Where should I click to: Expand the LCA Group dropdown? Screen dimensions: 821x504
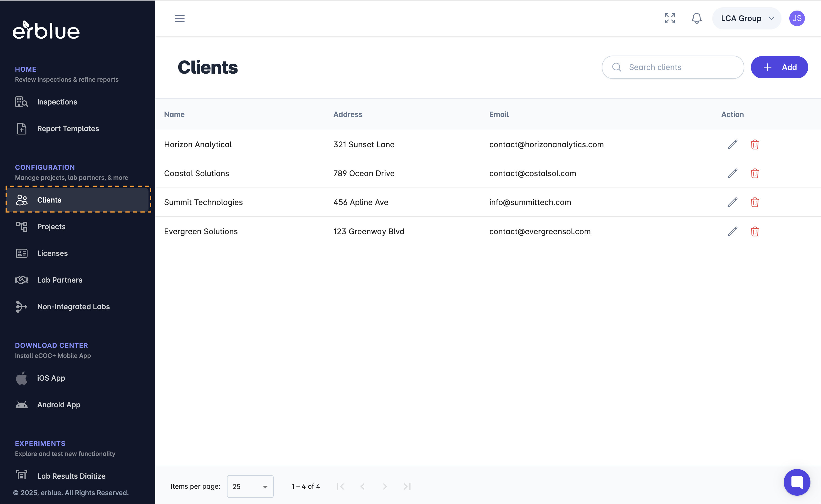747,18
